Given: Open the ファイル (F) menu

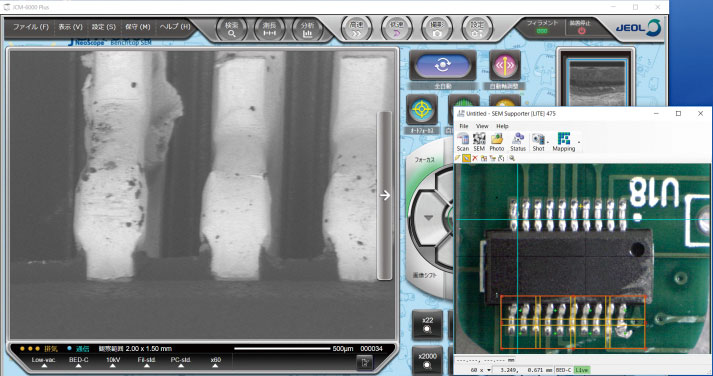Looking at the screenshot, I should point(30,27).
